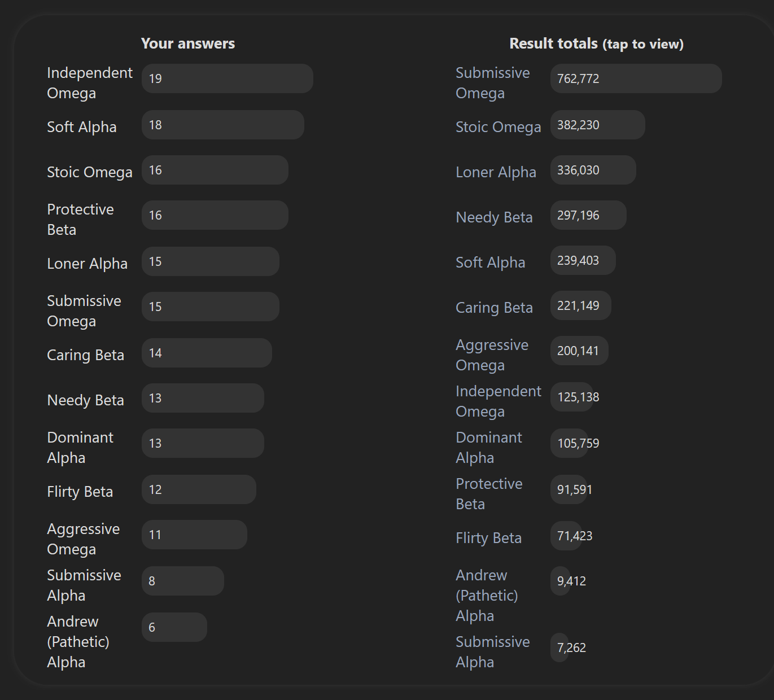View Independent Omega in Result totals
This screenshot has height=700, width=774.
(x=498, y=401)
